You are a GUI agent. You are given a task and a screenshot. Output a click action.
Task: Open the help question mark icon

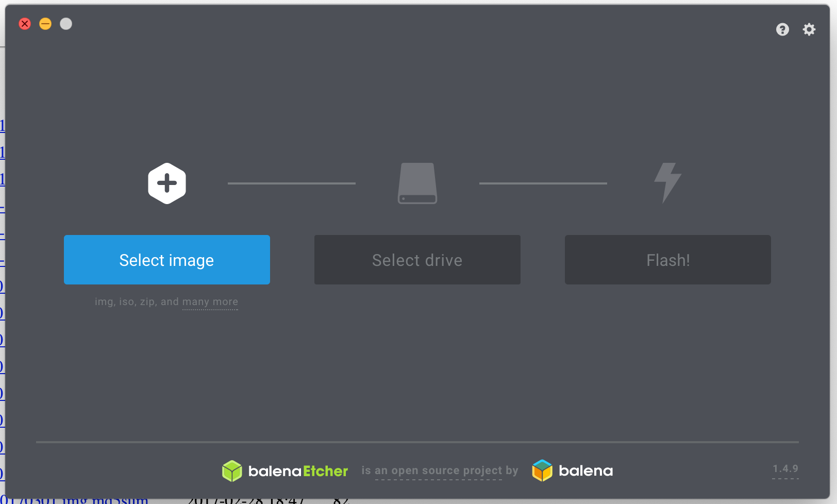pos(782,30)
